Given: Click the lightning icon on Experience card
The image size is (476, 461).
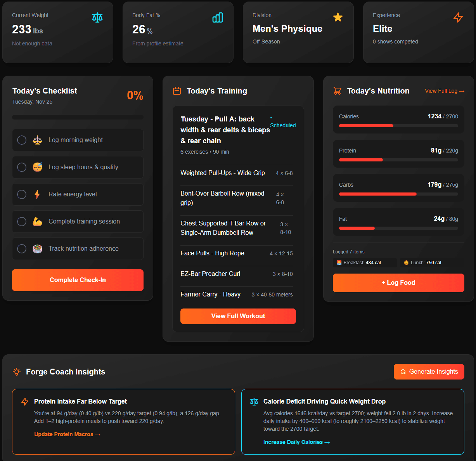Looking at the screenshot, I should click(x=458, y=17).
